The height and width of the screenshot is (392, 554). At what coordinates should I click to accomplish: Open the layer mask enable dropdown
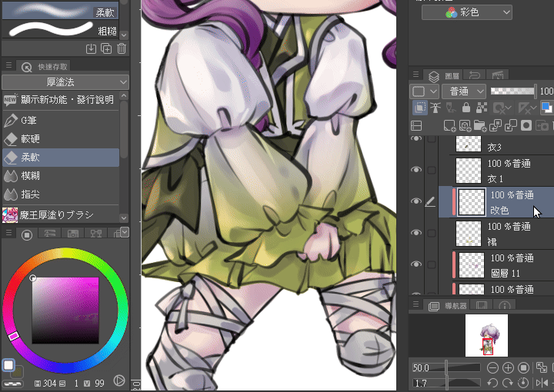click(502, 108)
